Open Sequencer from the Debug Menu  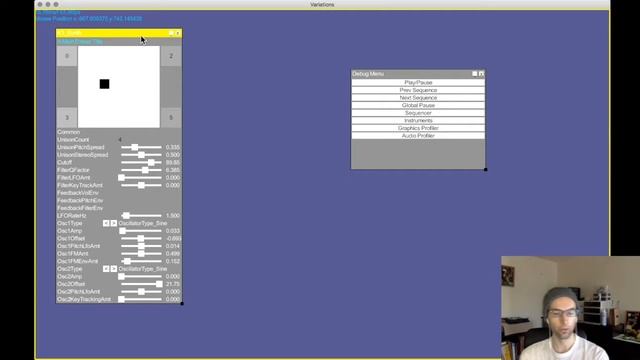pyautogui.click(x=418, y=113)
